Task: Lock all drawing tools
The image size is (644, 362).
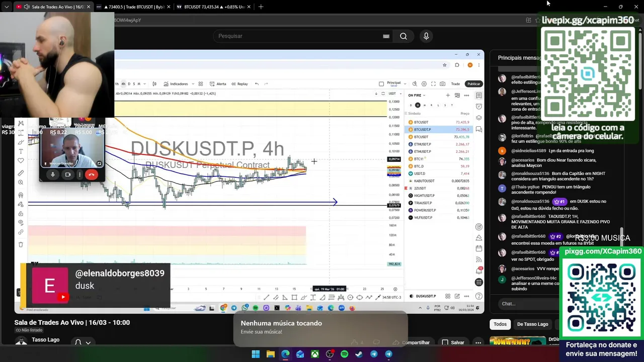Action: pos(21,214)
